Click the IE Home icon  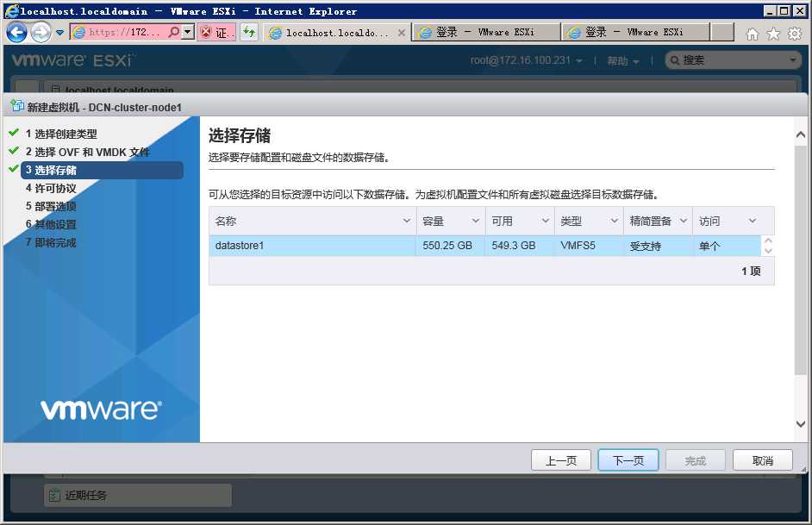753,34
